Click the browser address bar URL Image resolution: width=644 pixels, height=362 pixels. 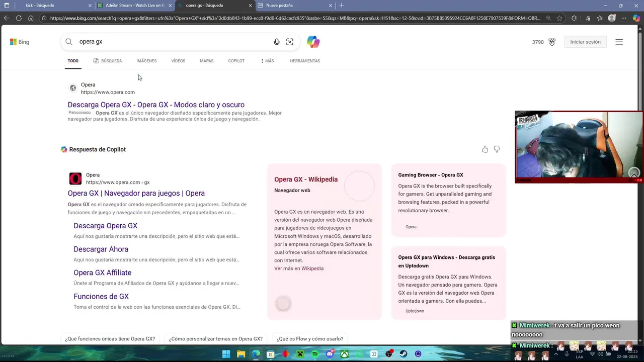point(295,18)
